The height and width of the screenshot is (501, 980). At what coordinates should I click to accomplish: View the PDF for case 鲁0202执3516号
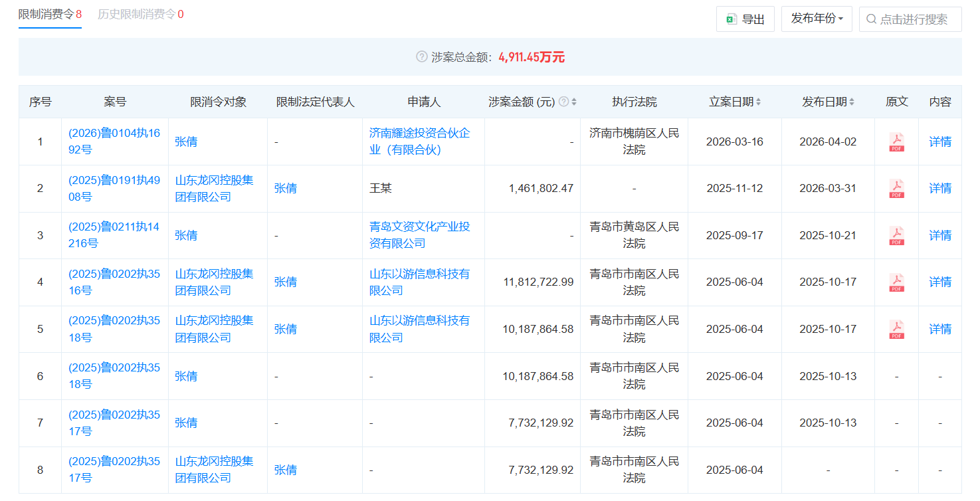[896, 282]
